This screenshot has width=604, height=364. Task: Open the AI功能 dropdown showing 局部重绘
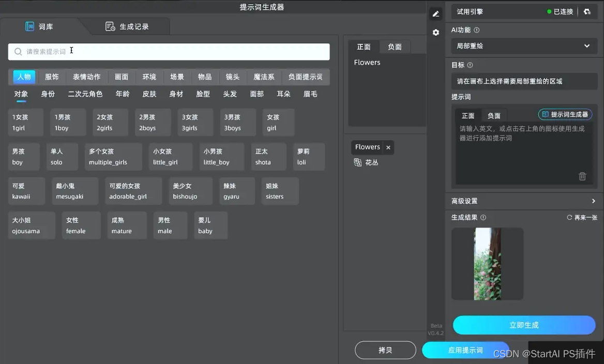524,46
